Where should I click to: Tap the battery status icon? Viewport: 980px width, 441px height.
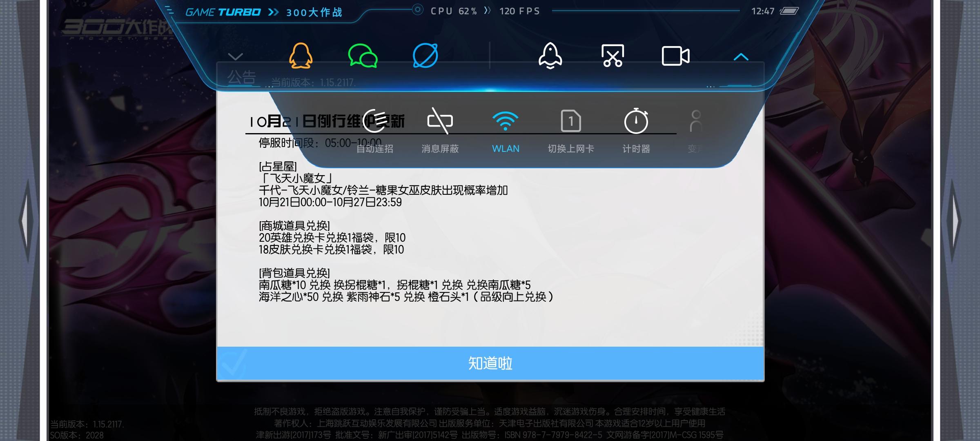[789, 11]
